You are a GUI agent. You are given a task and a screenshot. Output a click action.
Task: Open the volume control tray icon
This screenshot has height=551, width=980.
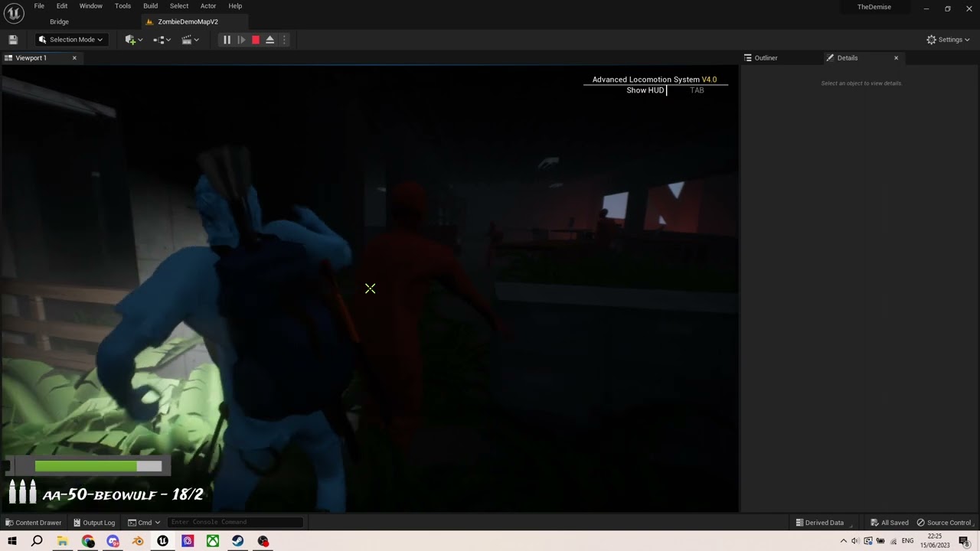coord(854,541)
